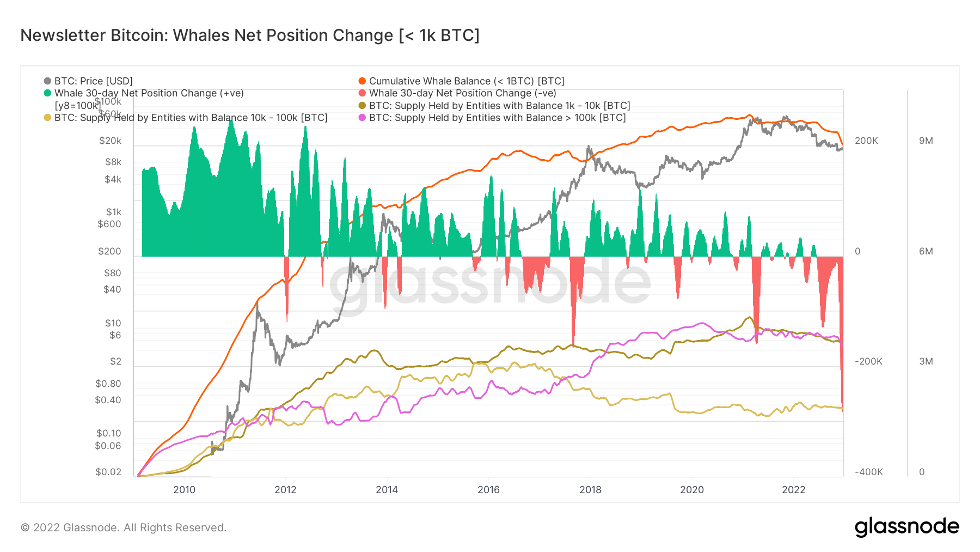Click the Glassnode copyright notice
The height and width of the screenshot is (552, 980).
tap(124, 527)
